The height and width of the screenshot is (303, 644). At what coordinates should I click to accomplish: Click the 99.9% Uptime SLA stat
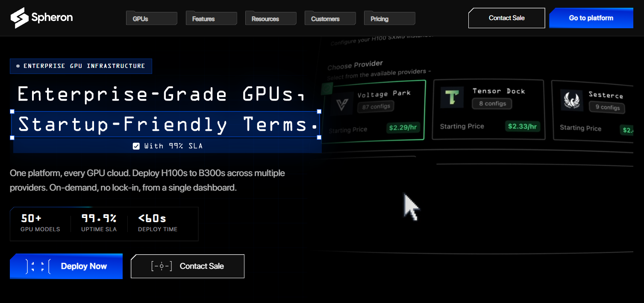pos(99,224)
